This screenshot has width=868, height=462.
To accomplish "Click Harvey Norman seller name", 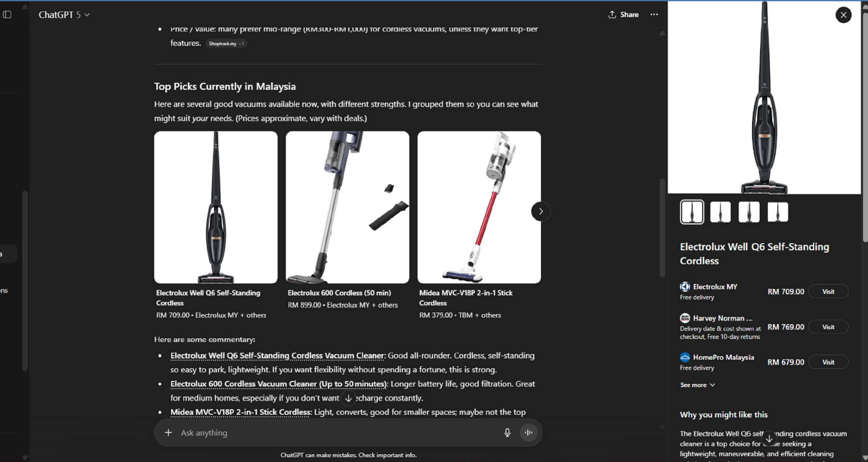I will pos(723,318).
